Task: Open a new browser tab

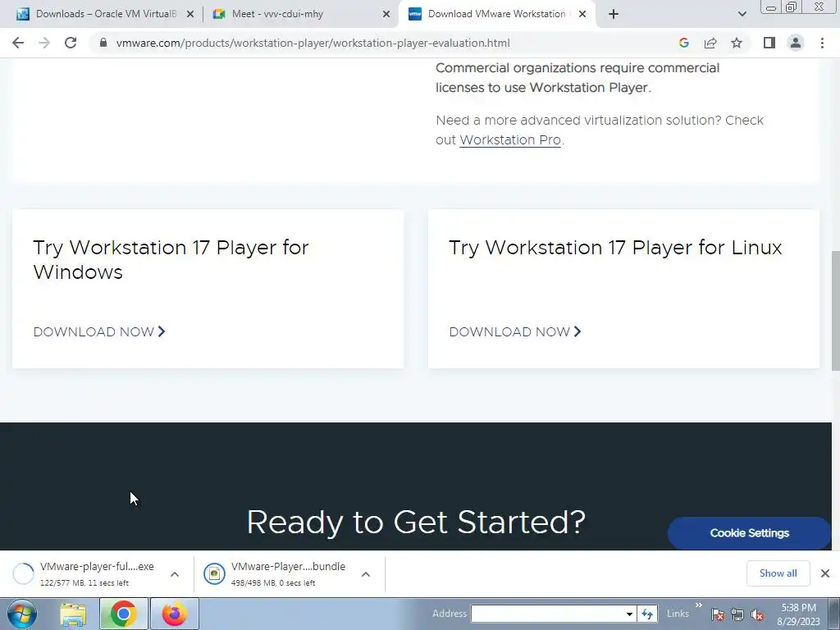Action: click(614, 14)
